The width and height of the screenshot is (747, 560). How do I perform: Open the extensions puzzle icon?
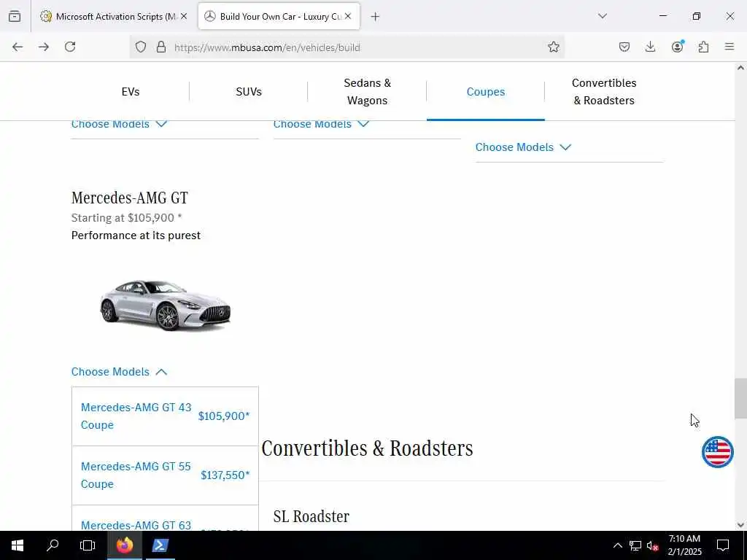(x=704, y=47)
